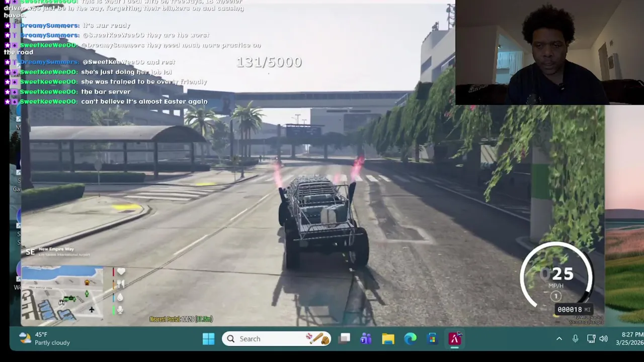644x362 pixels.
Task: Click the Nearest Postal: 10026 text
Action: click(x=181, y=319)
